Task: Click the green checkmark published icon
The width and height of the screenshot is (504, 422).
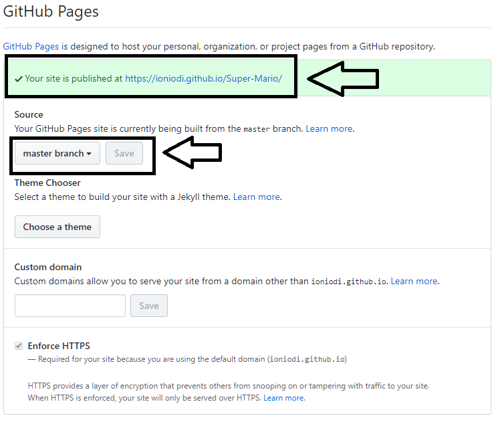Action: tap(19, 79)
